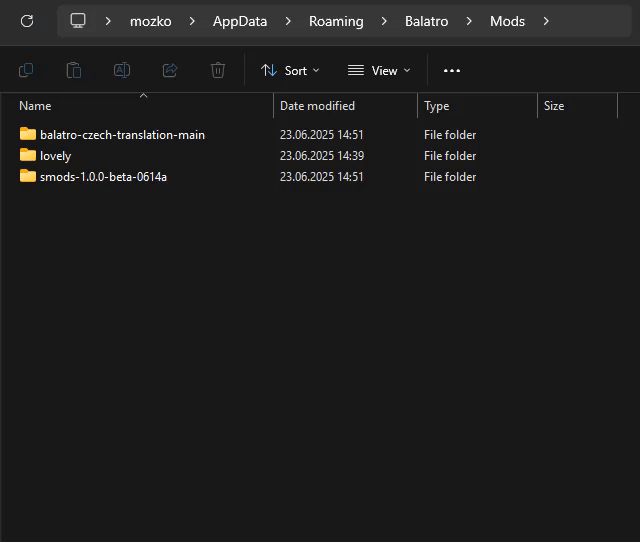Click the This PC monitor icon in the breadcrumb

[x=78, y=20]
